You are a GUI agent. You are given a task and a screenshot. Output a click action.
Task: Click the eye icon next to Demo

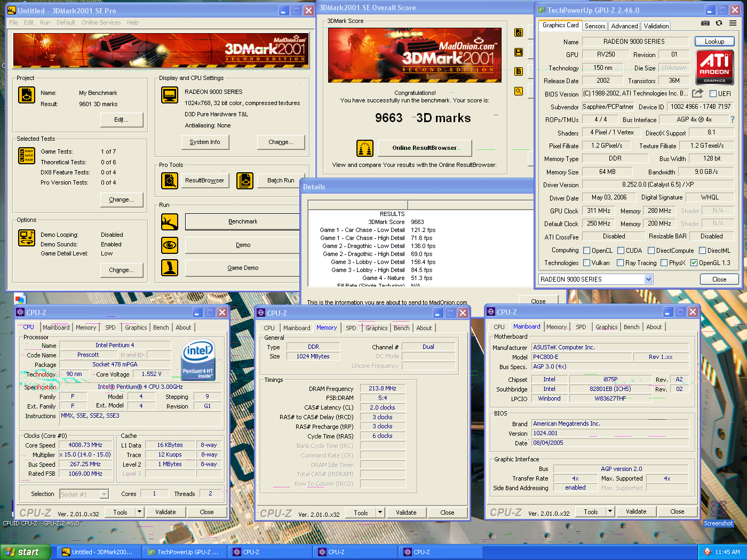(x=170, y=245)
